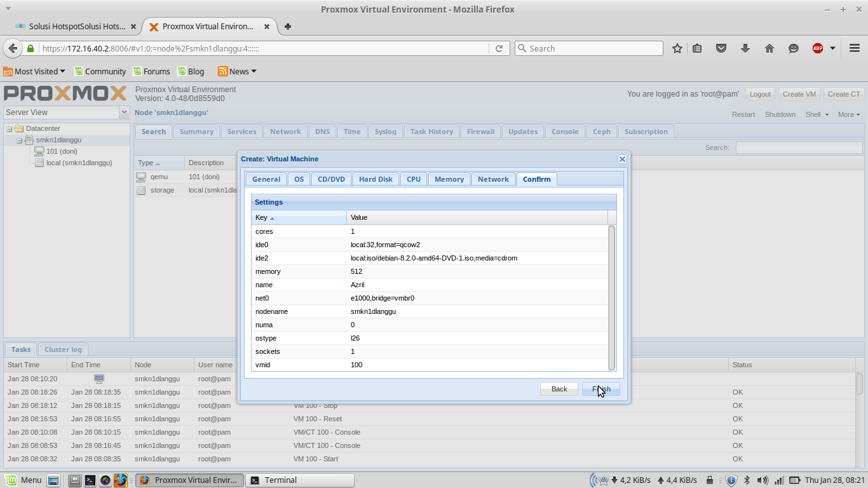The image size is (868, 488).
Task: Open the Community bookmark link
Action: 100,71
